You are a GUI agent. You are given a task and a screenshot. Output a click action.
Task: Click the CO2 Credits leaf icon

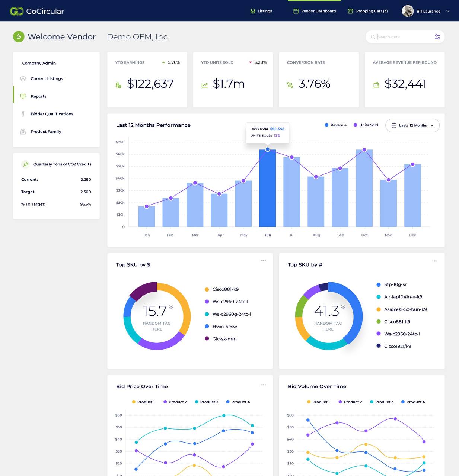(25, 164)
